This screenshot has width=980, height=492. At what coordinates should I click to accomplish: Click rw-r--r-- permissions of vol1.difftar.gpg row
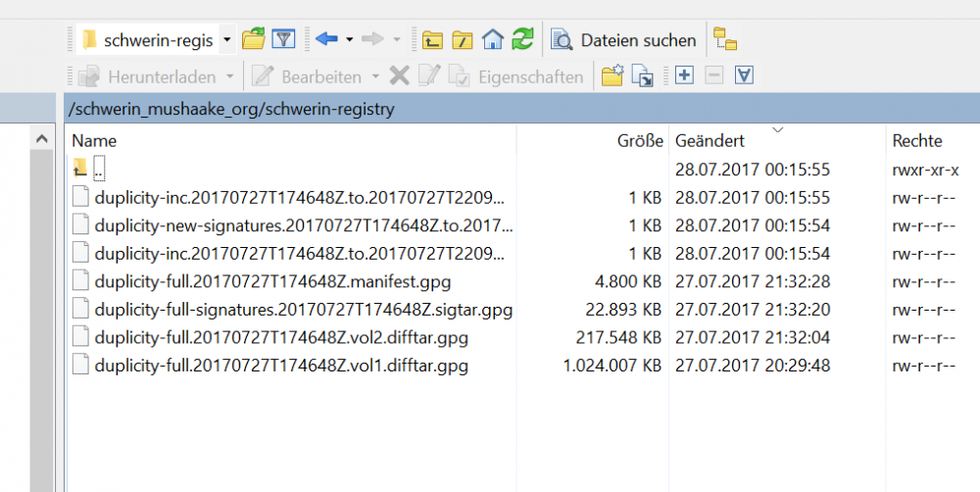click(x=924, y=366)
